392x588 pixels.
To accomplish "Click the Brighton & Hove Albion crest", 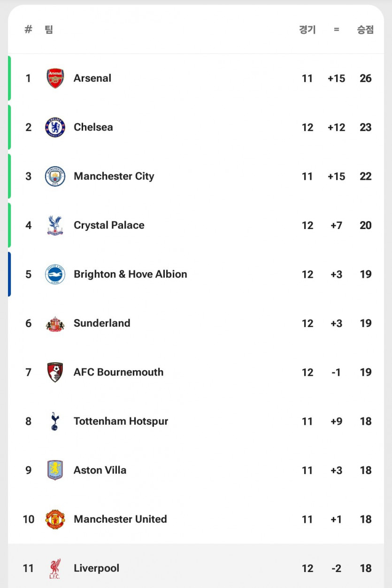I will click(x=55, y=275).
